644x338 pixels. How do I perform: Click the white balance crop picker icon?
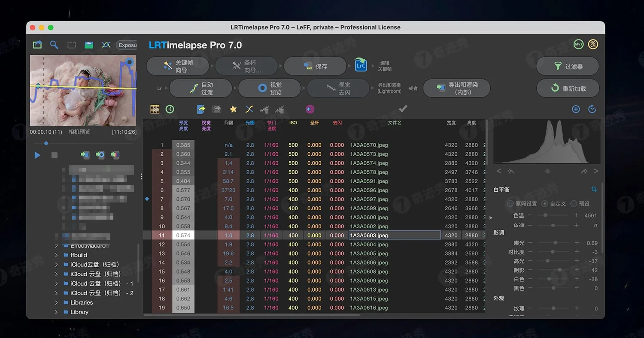(x=594, y=189)
